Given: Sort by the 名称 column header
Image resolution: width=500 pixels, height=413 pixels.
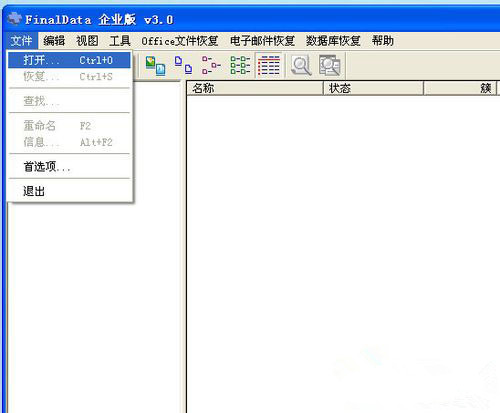Looking at the screenshot, I should click(x=255, y=88).
